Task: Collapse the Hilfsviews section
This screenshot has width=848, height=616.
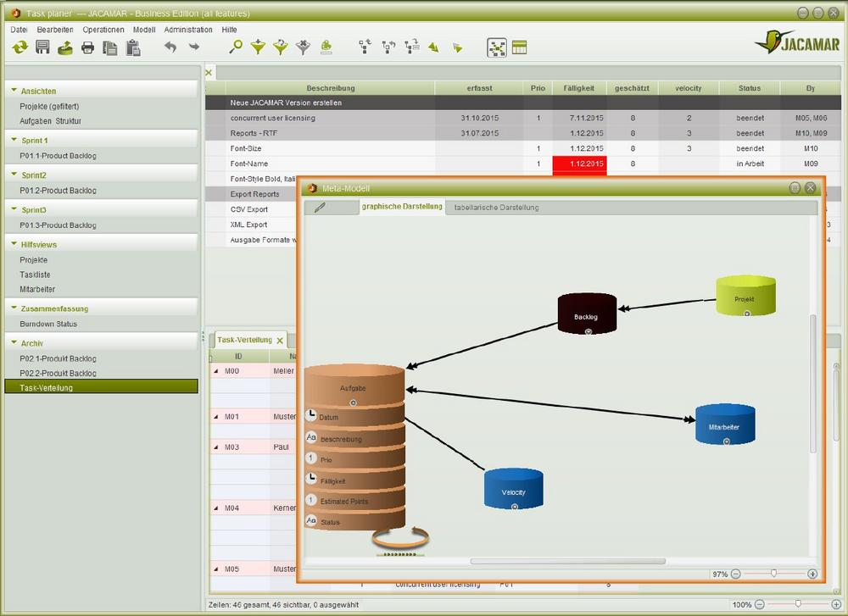Action: 14,244
